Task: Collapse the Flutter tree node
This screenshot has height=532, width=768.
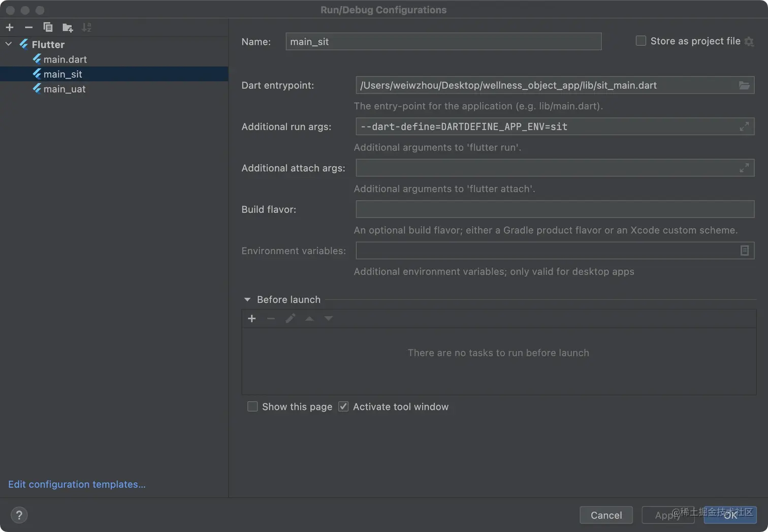Action: (9, 44)
